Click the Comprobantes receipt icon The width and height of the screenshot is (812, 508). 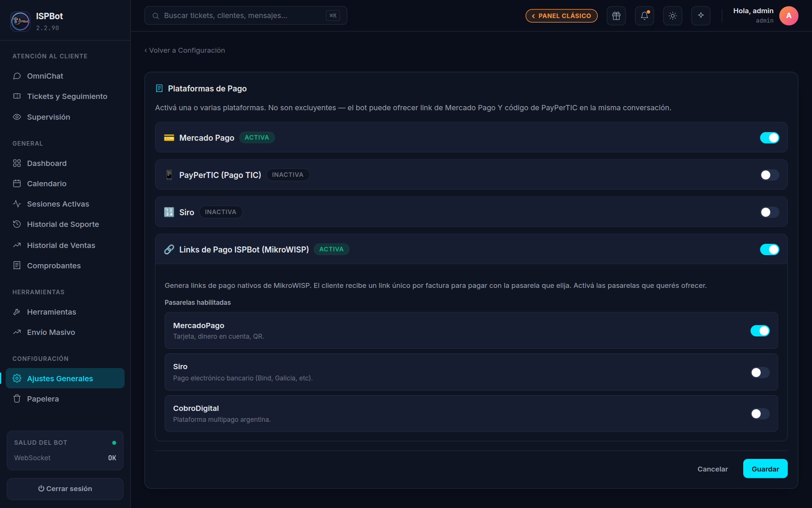point(17,266)
